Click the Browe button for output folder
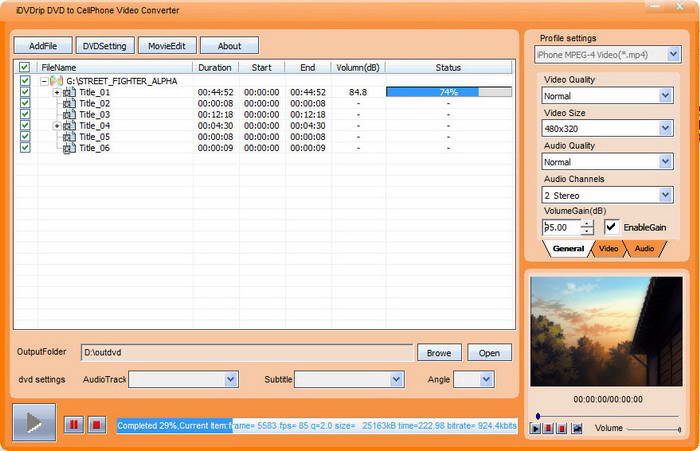700x451 pixels. point(439,353)
